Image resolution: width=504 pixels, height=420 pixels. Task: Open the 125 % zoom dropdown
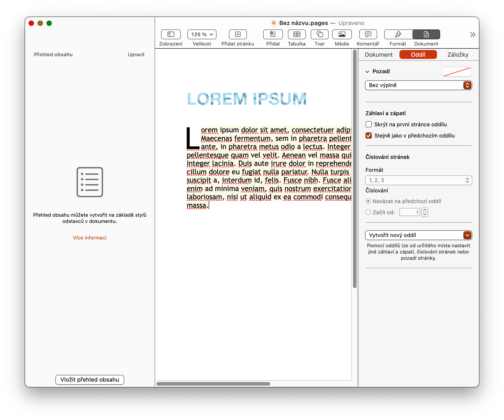click(202, 34)
